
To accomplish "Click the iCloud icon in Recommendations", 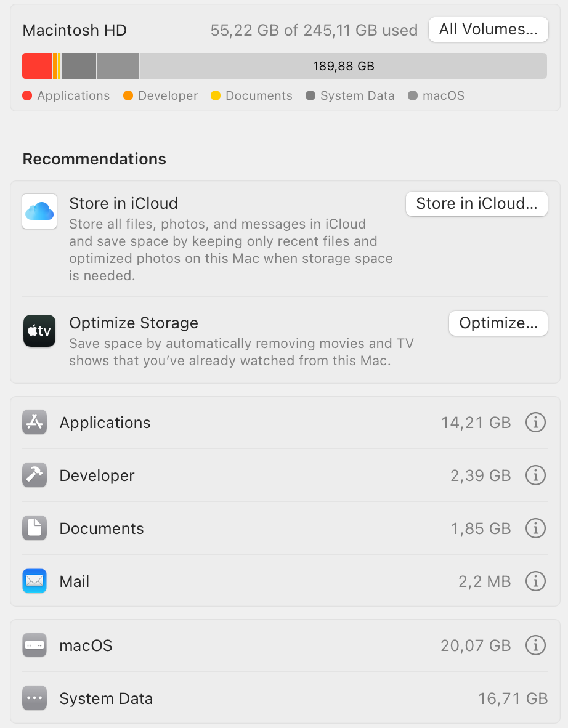I will click(39, 211).
